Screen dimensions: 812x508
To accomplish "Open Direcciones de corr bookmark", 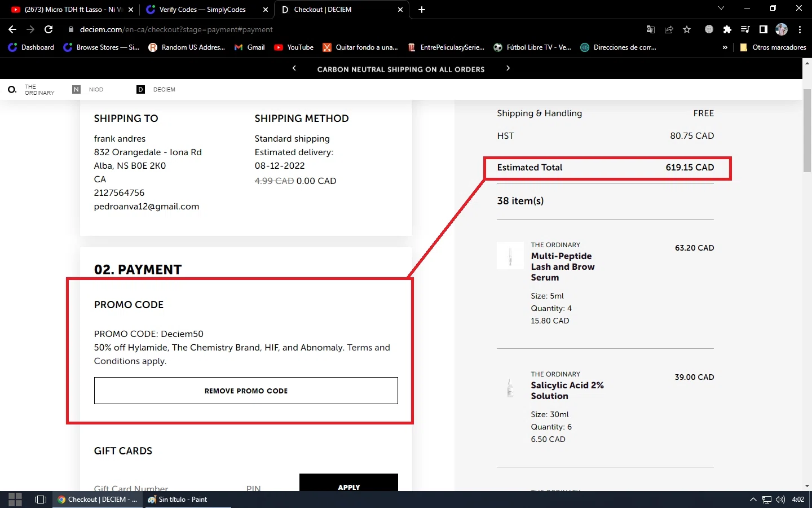I will coord(619,47).
